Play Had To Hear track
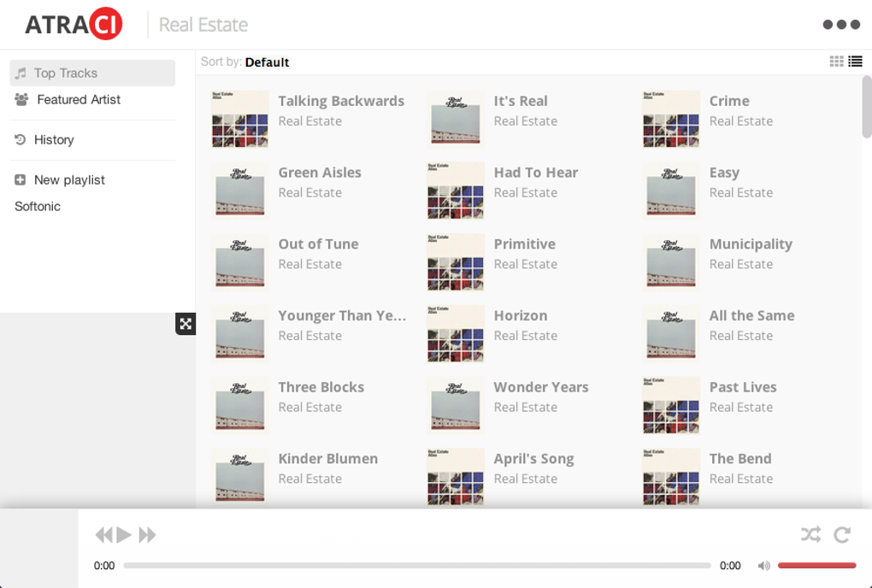This screenshot has height=588, width=872. point(536,173)
